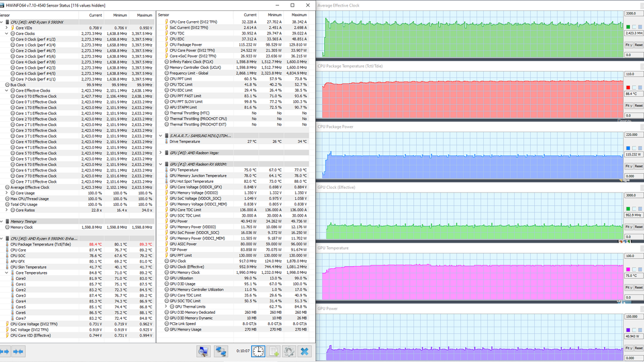Edit the 220.000 maximum field of CPU Package Power
Image resolution: width=644 pixels, height=362 pixels.
pyautogui.click(x=633, y=135)
